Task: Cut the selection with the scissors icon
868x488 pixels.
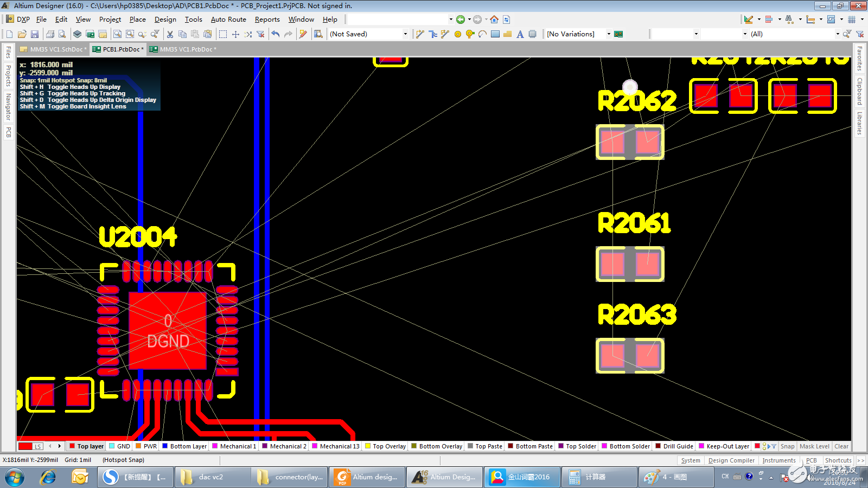Action: point(170,34)
